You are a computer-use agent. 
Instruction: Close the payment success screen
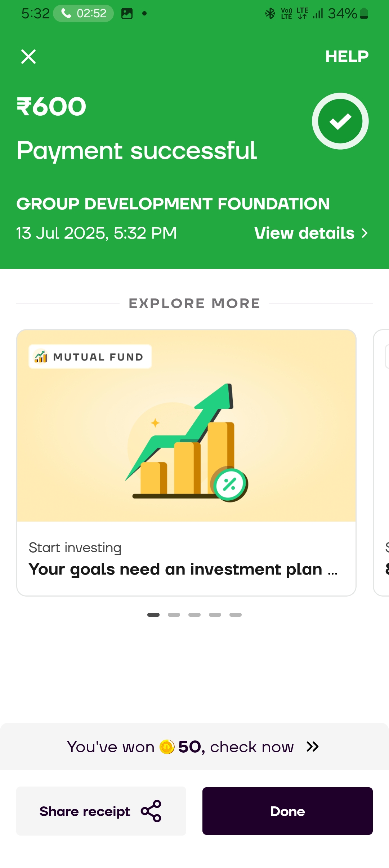(x=28, y=57)
